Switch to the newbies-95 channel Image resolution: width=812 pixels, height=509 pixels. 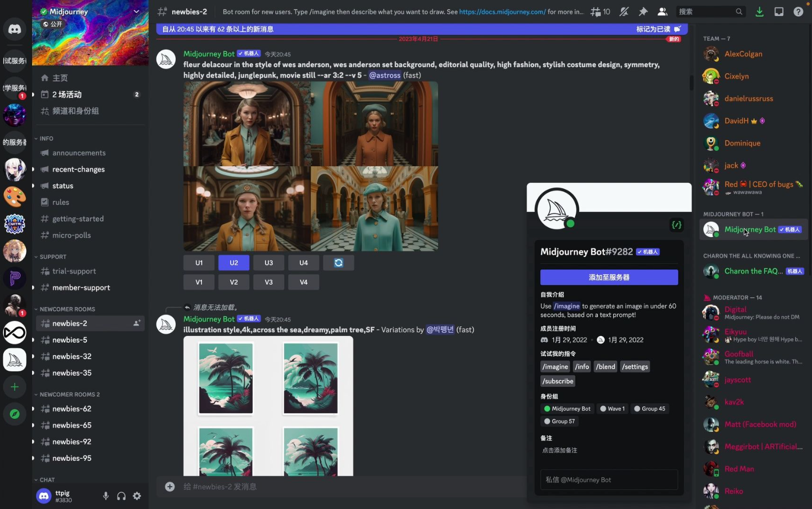pyautogui.click(x=90, y=458)
